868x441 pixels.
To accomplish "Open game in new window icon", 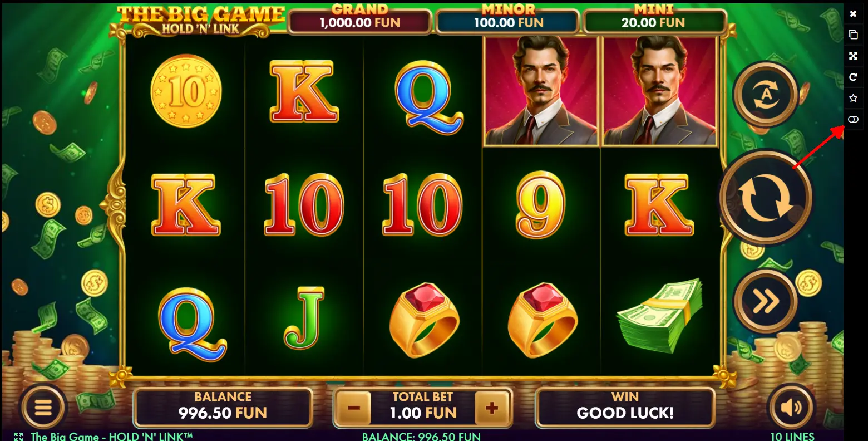I will pyautogui.click(x=853, y=35).
